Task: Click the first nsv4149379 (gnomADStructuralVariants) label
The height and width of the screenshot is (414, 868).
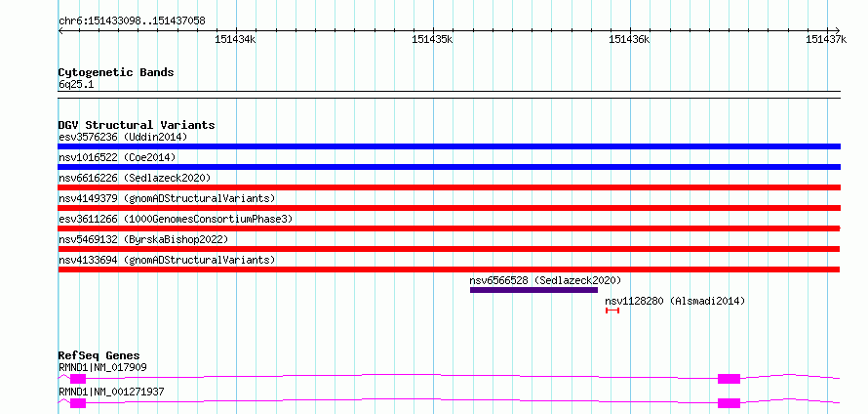Action: point(167,198)
